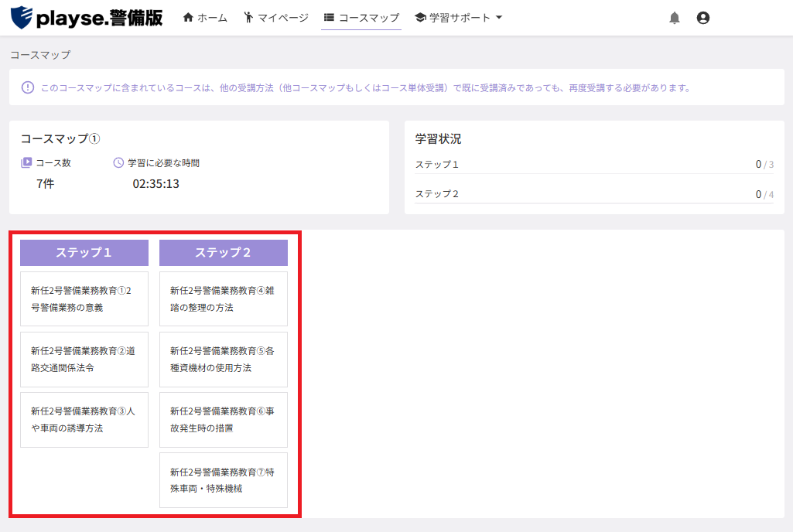Open course ②道路交通関係法令
The width and height of the screenshot is (793, 532).
coord(84,359)
